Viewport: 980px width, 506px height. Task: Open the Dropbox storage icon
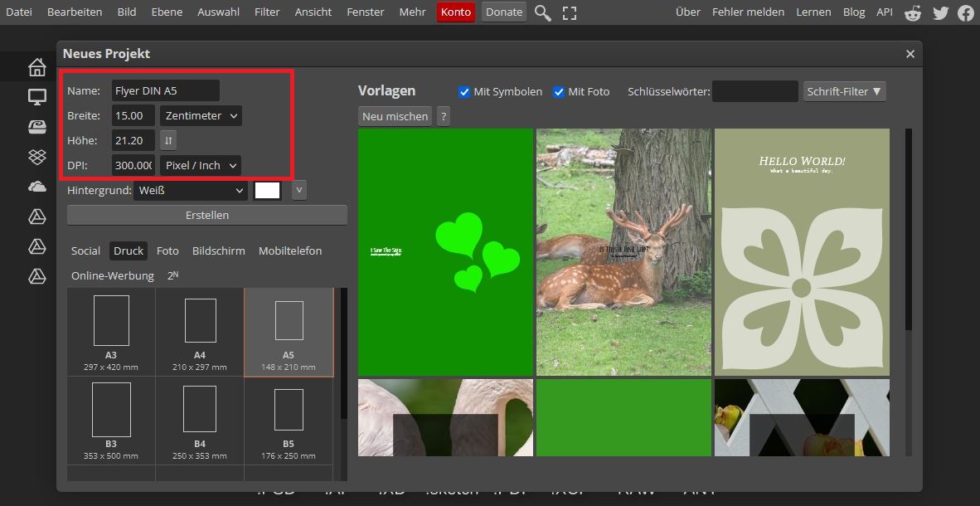coord(36,156)
